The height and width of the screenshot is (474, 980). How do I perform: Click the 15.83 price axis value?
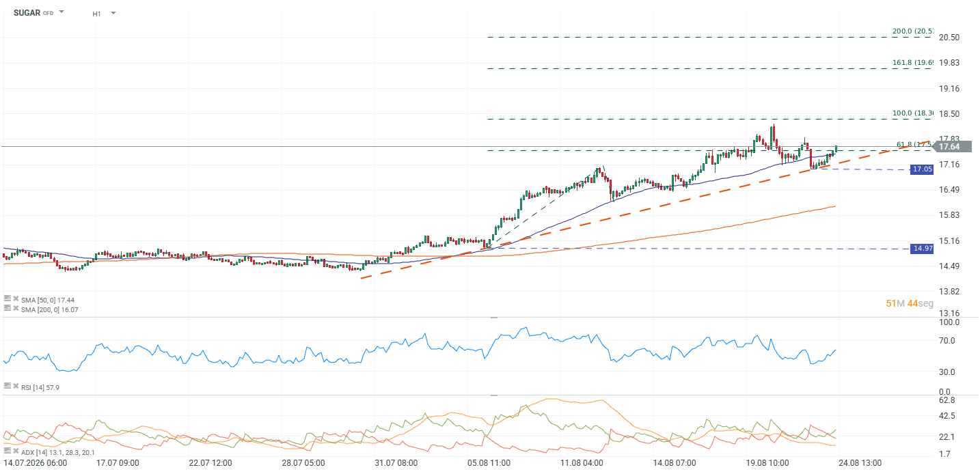[x=949, y=215]
